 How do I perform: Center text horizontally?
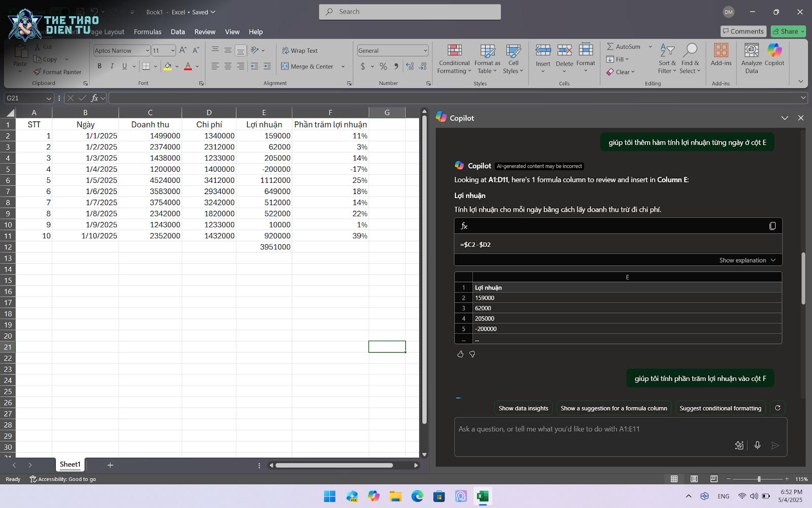(x=228, y=66)
